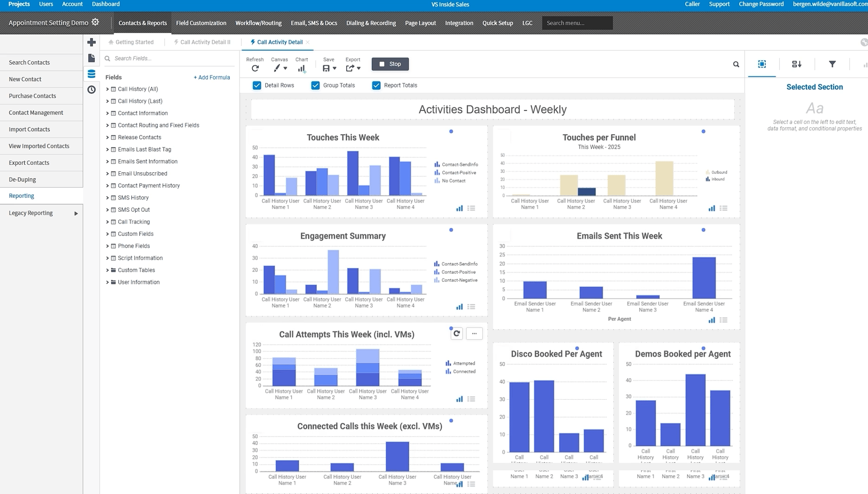Switch to the Call Activity Detail II tab
Screen dimensions: 868x494
click(x=202, y=42)
